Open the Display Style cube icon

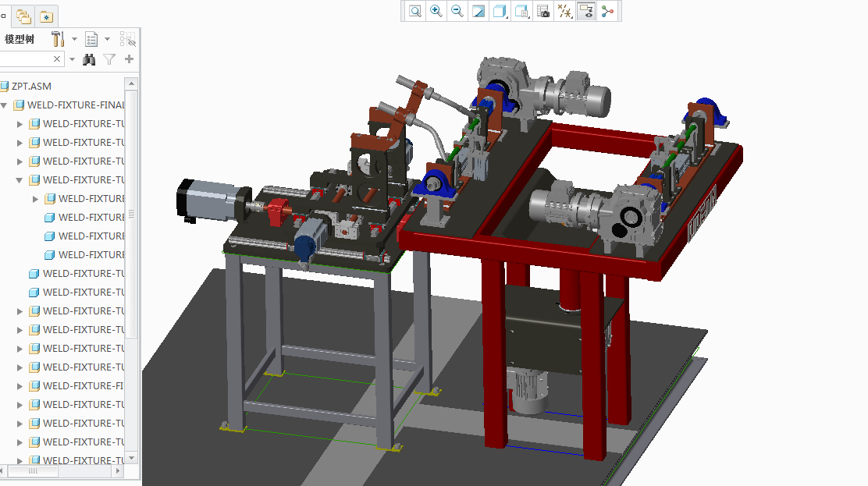point(500,11)
